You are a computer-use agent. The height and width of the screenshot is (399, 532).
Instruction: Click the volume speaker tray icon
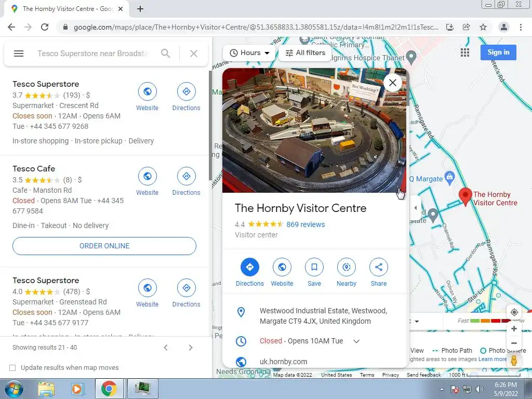[480, 389]
